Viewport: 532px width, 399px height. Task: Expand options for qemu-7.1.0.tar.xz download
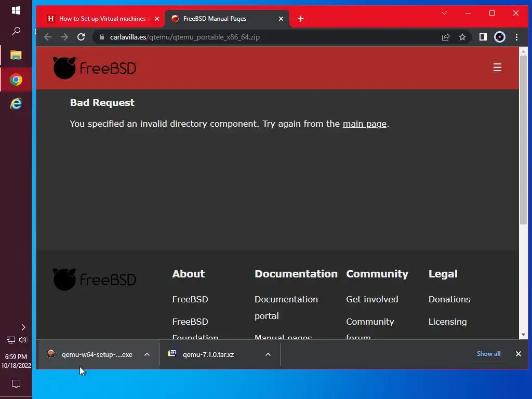pyautogui.click(x=268, y=354)
